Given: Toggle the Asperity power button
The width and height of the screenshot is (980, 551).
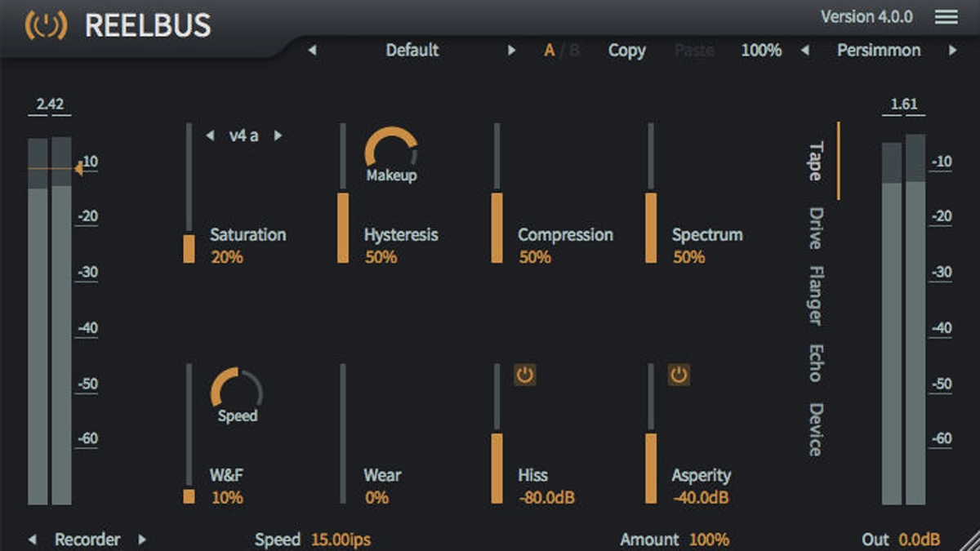Looking at the screenshot, I should 679,375.
